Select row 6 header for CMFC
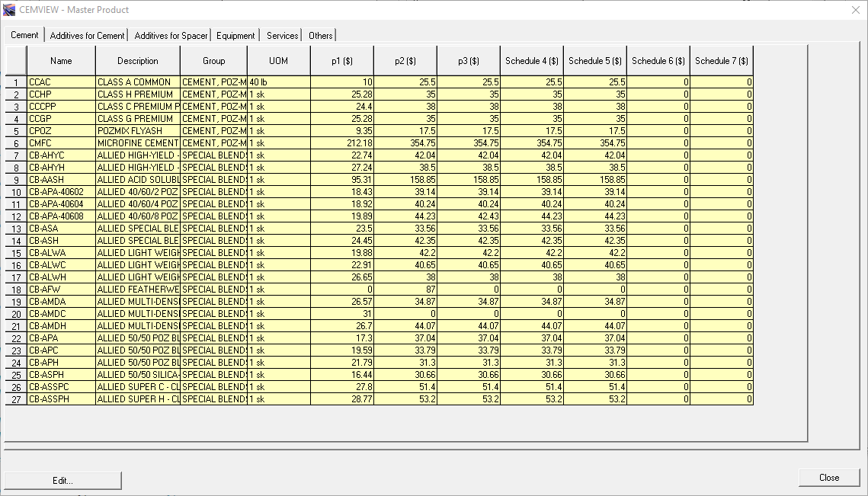 [16, 143]
